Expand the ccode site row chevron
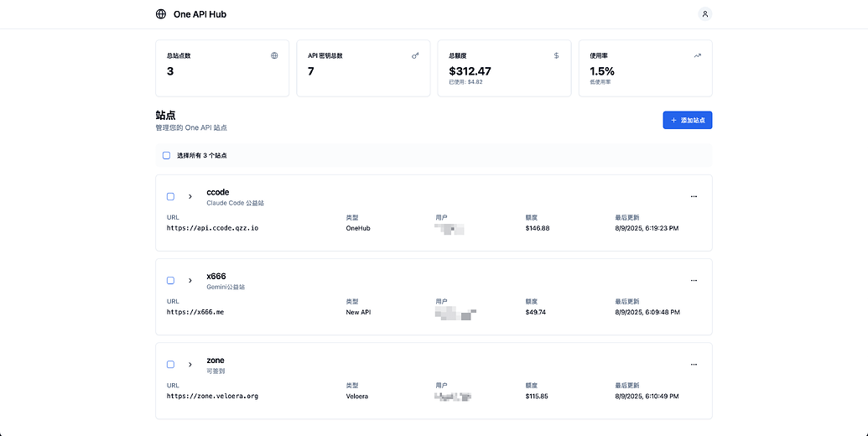The width and height of the screenshot is (868, 436). pos(190,196)
